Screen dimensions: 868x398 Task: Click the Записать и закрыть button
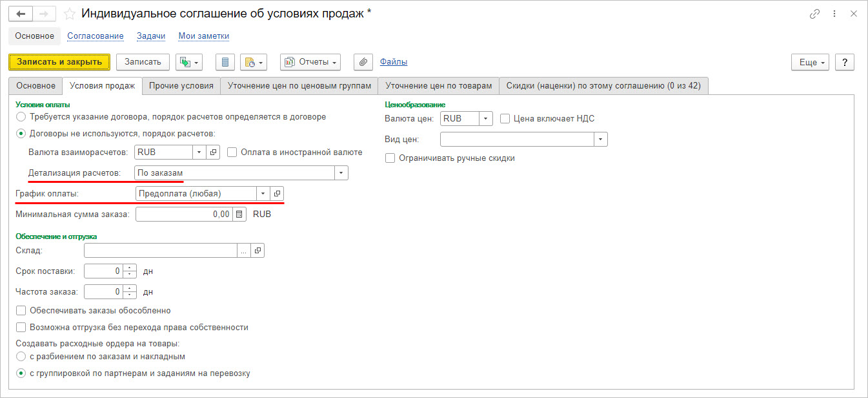pos(59,62)
